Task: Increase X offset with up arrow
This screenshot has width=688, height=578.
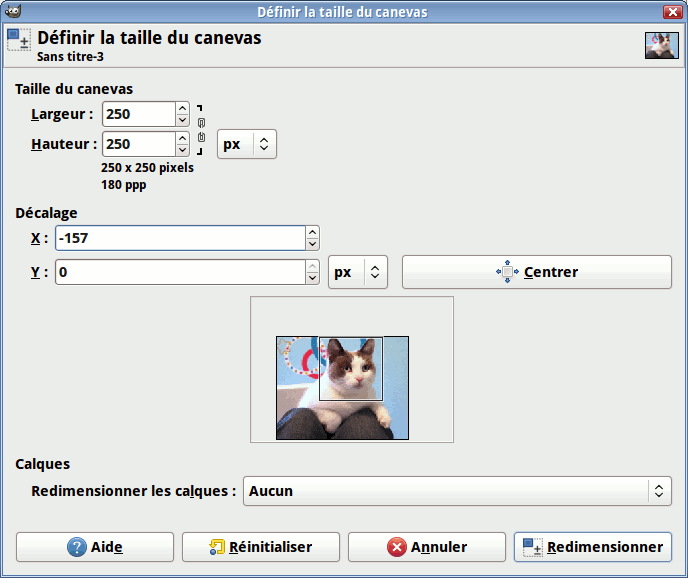Action: click(x=313, y=232)
